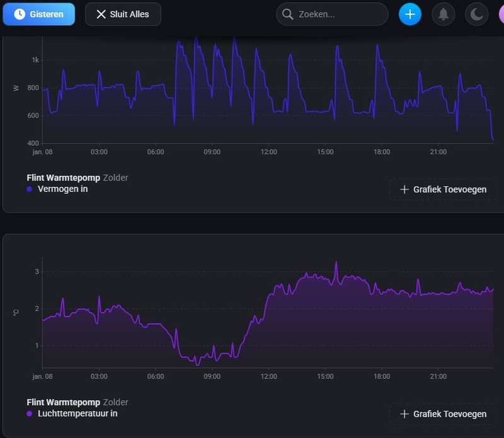
Task: Click Sluit Alles to close all charts
Action: click(x=123, y=14)
